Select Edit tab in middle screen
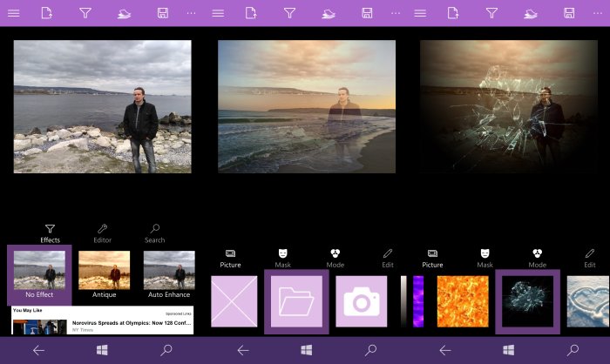The height and width of the screenshot is (364, 610). click(388, 259)
